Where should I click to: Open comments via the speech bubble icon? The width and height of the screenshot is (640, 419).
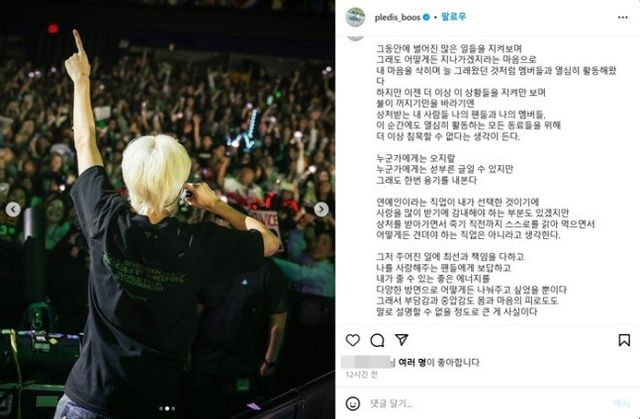click(377, 340)
